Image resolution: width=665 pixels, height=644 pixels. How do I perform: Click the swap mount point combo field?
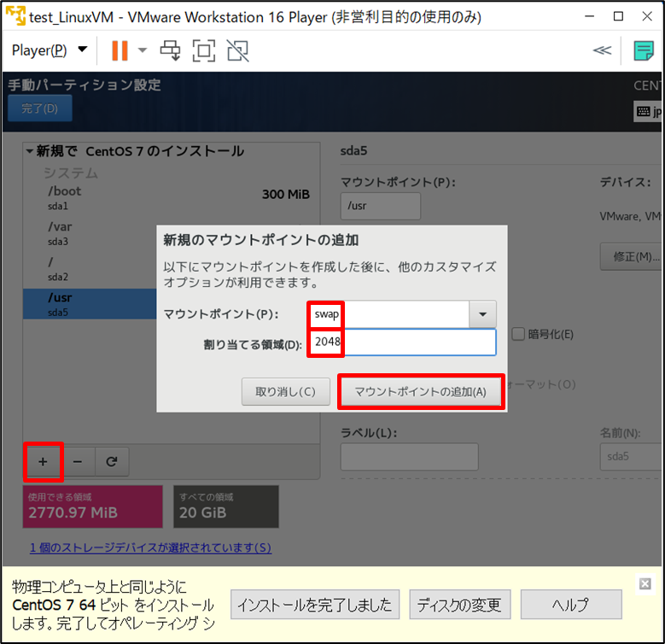click(388, 314)
